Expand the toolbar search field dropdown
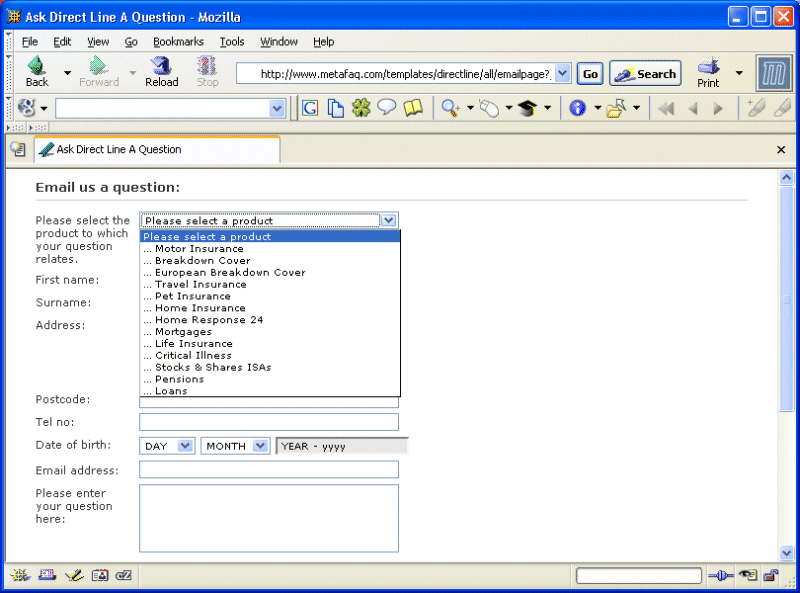 point(277,108)
